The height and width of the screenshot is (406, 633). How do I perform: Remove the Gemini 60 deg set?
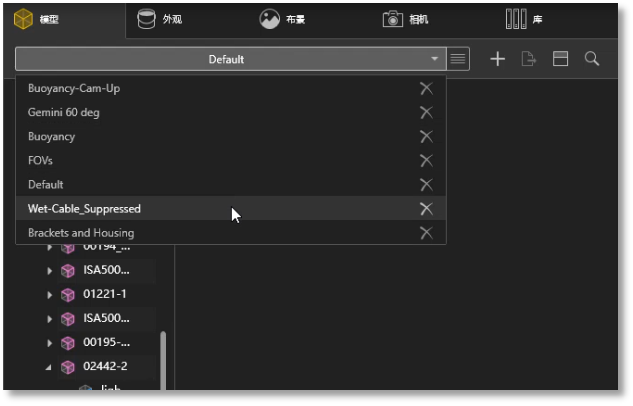pyautogui.click(x=426, y=112)
